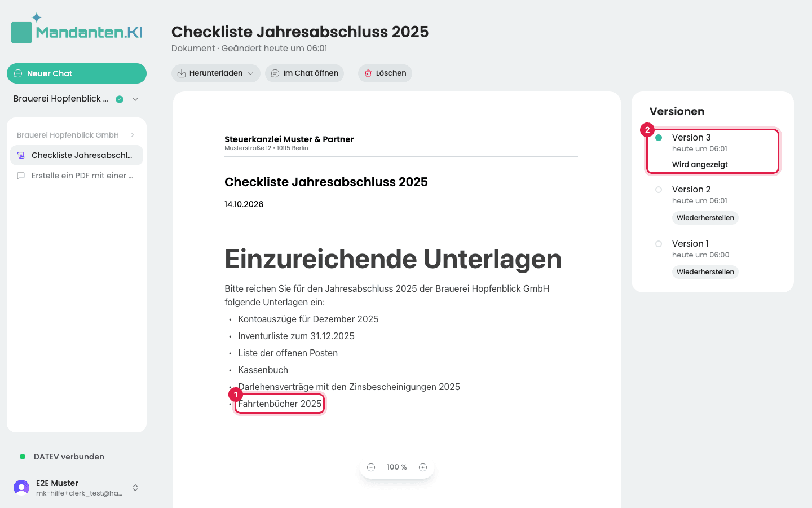Select Version 1 in the Versionen list
812x508 pixels.
pos(690,244)
